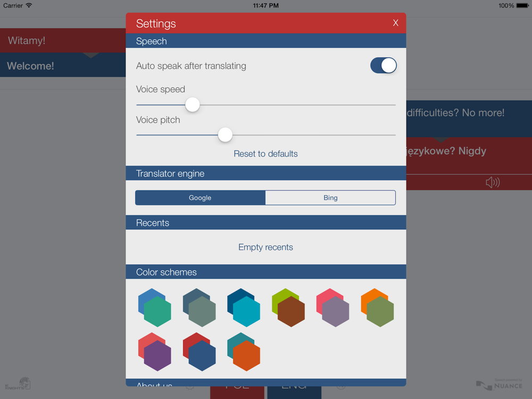This screenshot has height=399, width=532.
Task: Choose the slate and gray-green color scheme
Action: [x=199, y=307]
